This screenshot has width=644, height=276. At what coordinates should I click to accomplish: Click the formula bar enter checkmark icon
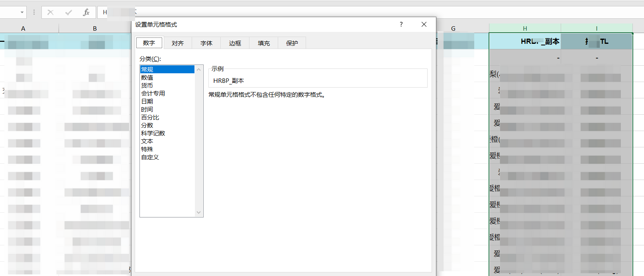click(69, 12)
